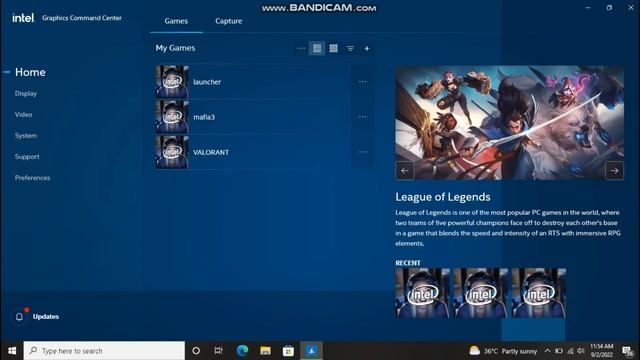This screenshot has width=640, height=360.
Task: Click the volume speaker icon
Action: tap(581, 351)
